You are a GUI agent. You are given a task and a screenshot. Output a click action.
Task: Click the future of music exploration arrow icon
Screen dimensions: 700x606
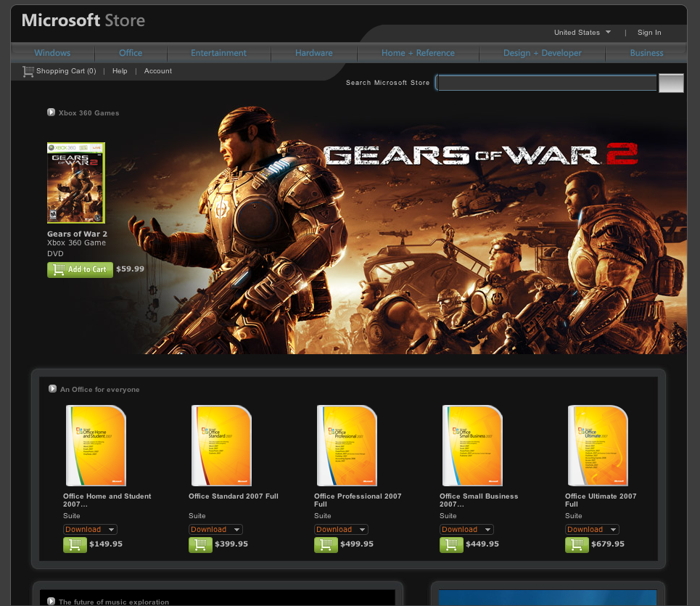coord(51,601)
